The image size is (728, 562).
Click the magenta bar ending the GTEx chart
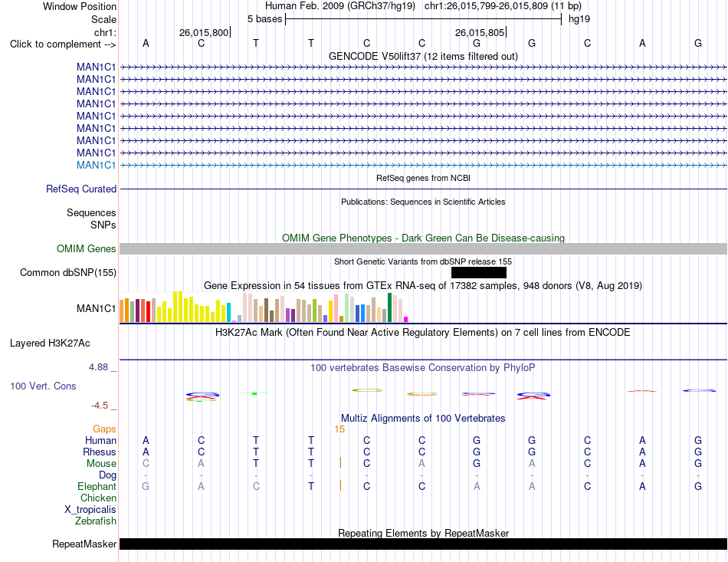click(406, 320)
